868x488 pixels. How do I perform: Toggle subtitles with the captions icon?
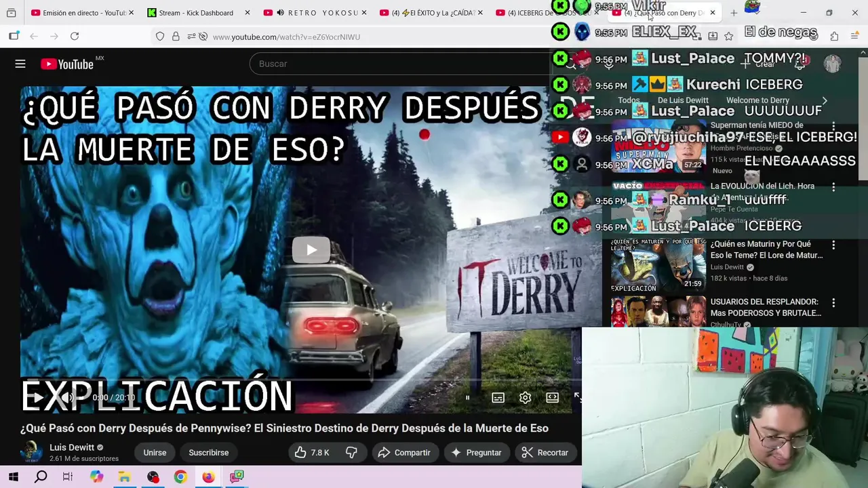(498, 398)
